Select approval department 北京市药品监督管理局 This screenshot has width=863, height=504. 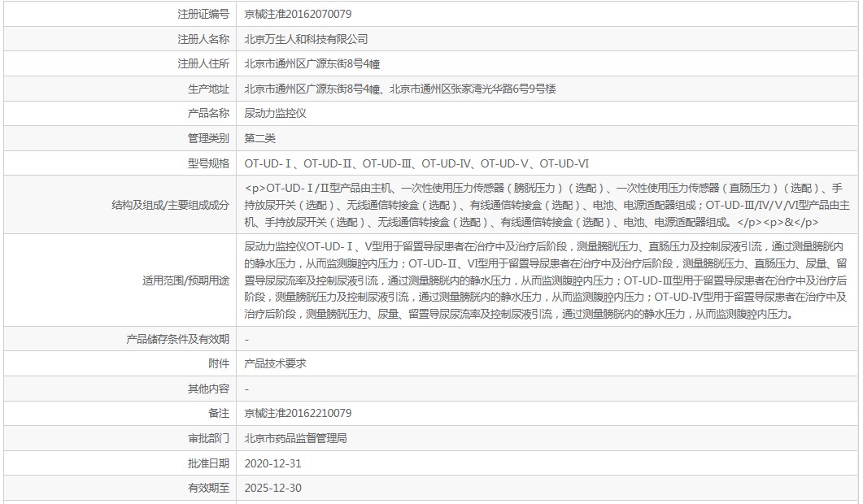tap(295, 438)
